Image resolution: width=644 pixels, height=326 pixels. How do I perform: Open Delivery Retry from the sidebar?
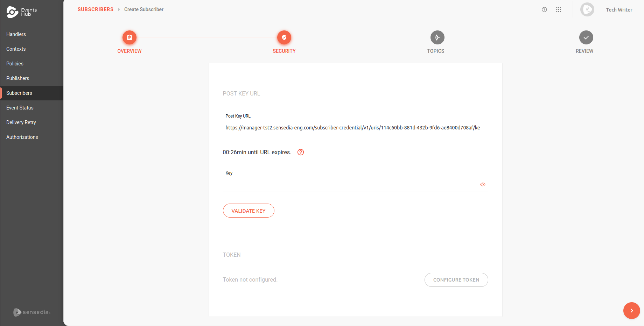click(x=21, y=122)
